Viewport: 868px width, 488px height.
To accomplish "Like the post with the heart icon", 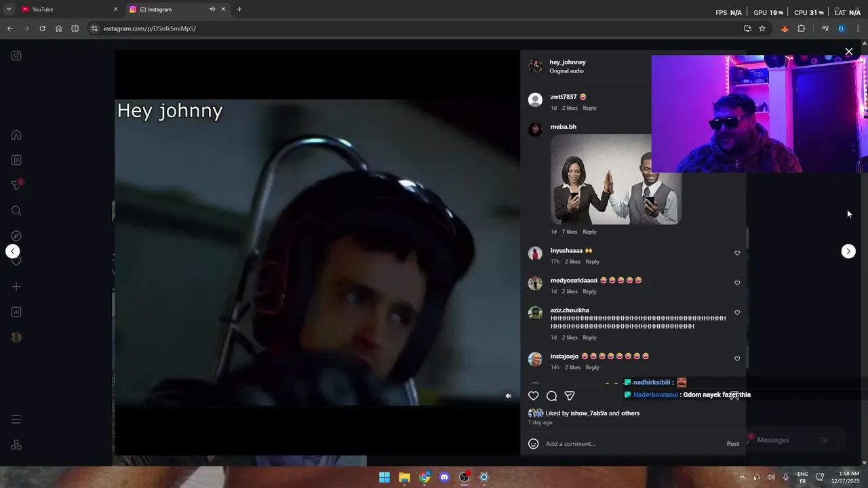I will point(534,396).
